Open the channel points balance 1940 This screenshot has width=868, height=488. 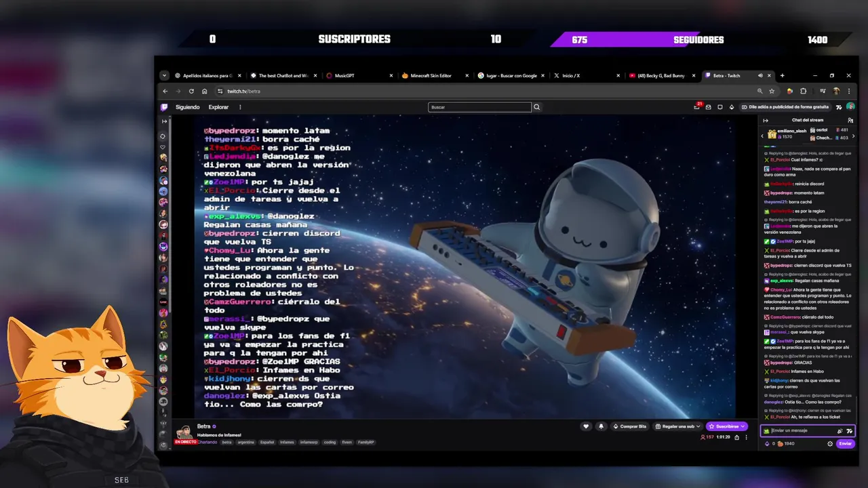785,444
